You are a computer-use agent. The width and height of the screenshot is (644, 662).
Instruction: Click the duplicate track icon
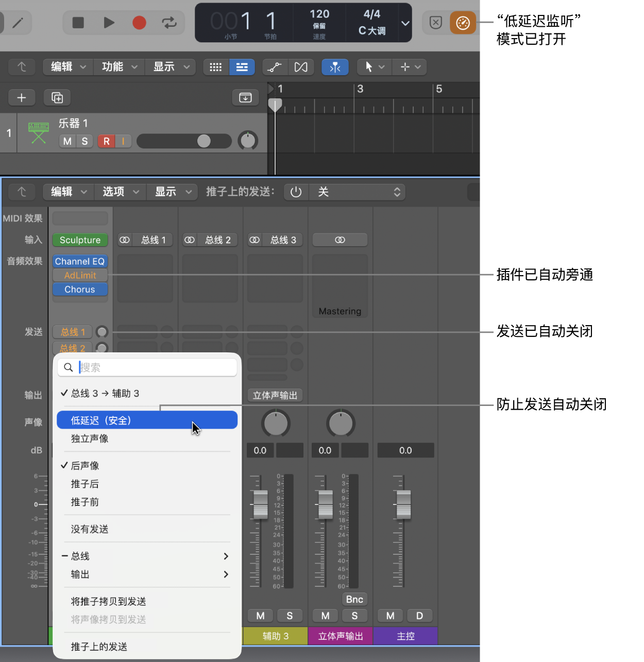[57, 97]
